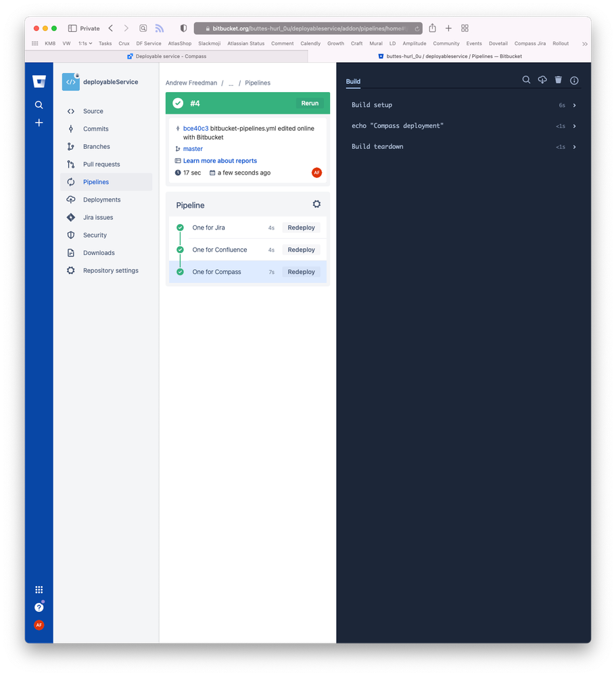The height and width of the screenshot is (676, 616).
Task: Open the Atlassian Status bookmark
Action: [x=245, y=43]
